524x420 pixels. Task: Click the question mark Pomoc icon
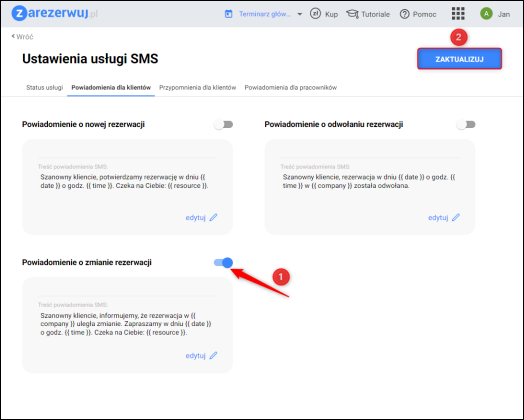tap(404, 14)
